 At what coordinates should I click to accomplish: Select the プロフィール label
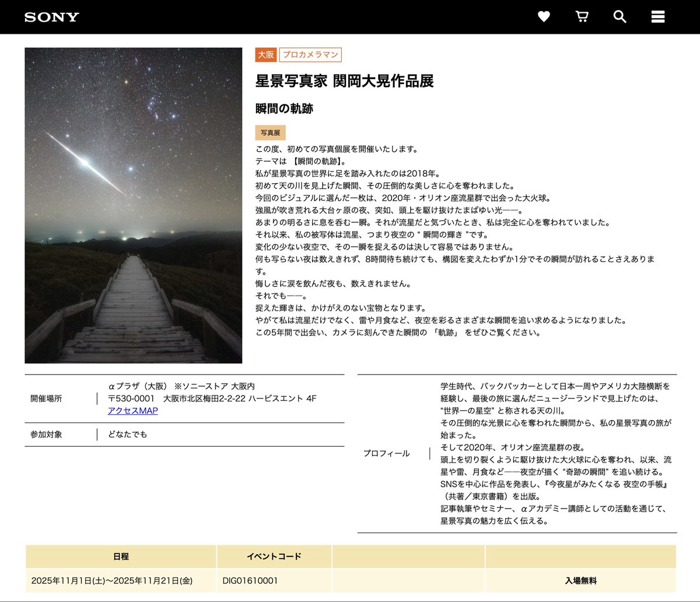pyautogui.click(x=387, y=453)
